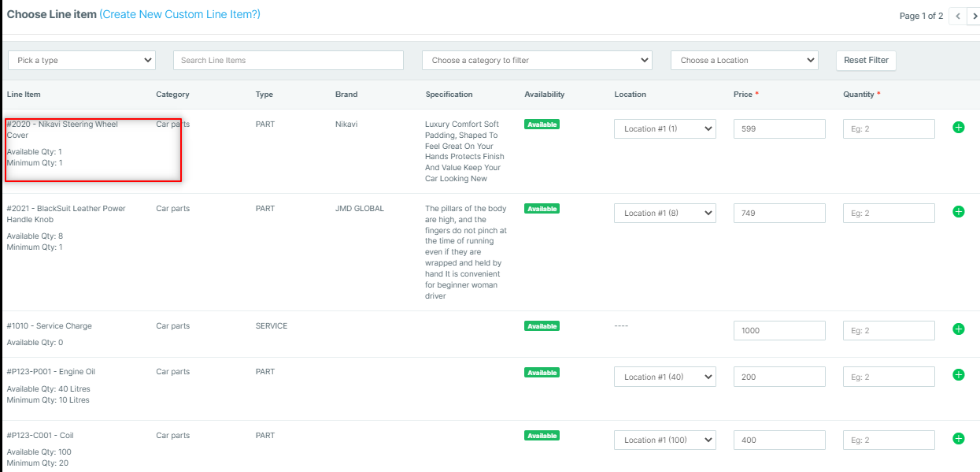Click price field showing 599
This screenshot has width=980, height=472.
[779, 128]
